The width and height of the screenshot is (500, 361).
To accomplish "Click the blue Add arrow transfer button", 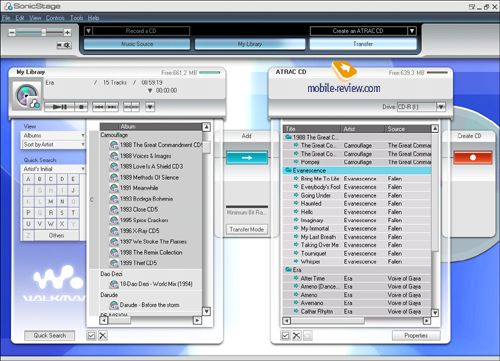I will pyautogui.click(x=247, y=158).
